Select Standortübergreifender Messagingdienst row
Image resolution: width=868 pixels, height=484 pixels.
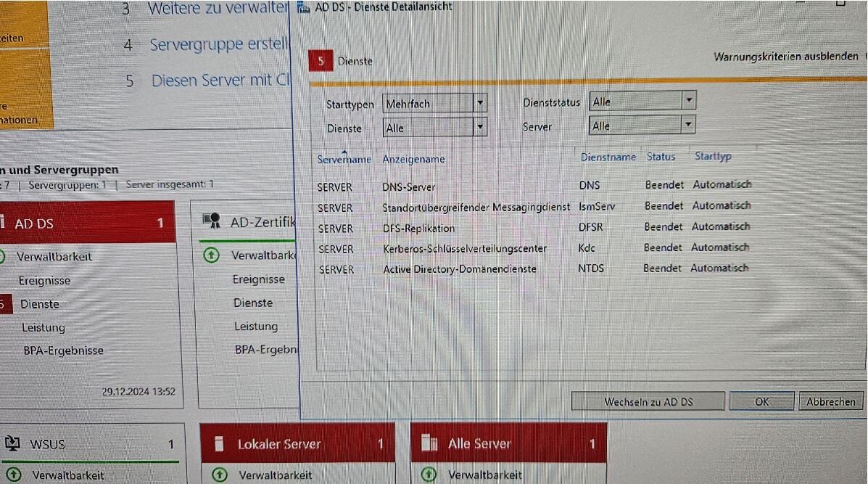(x=534, y=207)
